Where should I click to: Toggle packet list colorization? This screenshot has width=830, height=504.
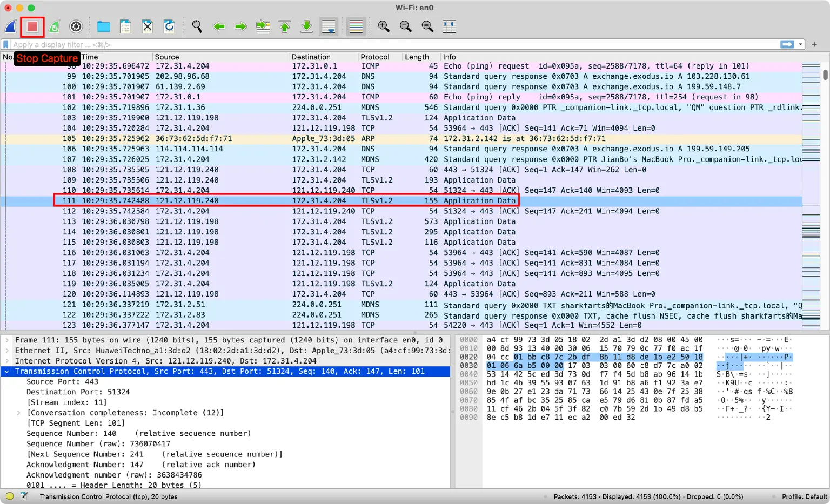(356, 26)
